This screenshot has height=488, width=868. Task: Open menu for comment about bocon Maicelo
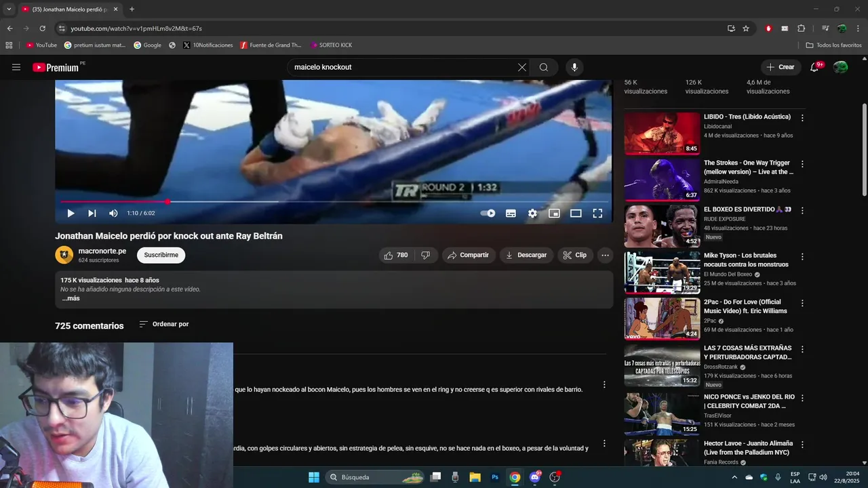604,384
